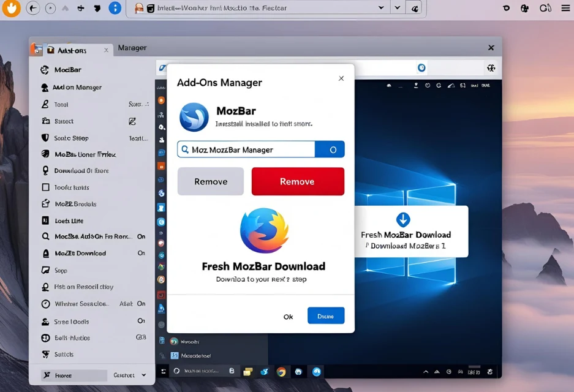The width and height of the screenshot is (574, 392).
Task: Expand the Cuerrect dropdown
Action: point(130,375)
